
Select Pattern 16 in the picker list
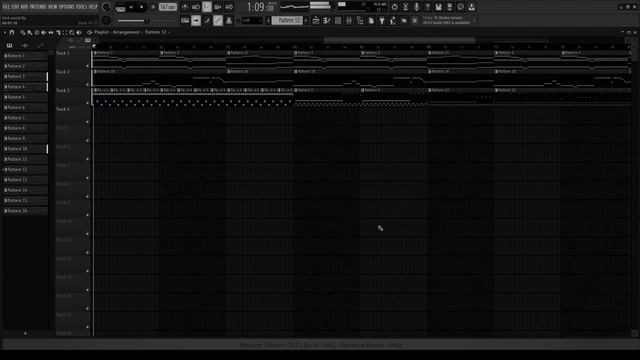click(25, 211)
